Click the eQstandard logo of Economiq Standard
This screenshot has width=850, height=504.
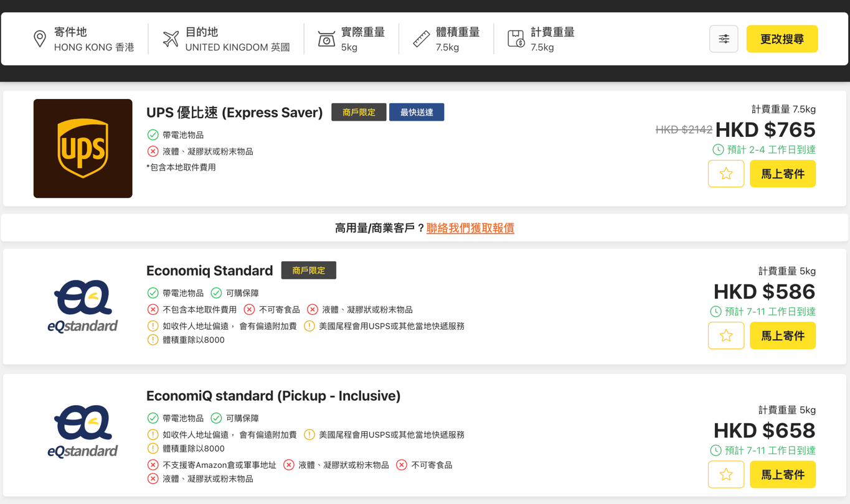point(83,306)
